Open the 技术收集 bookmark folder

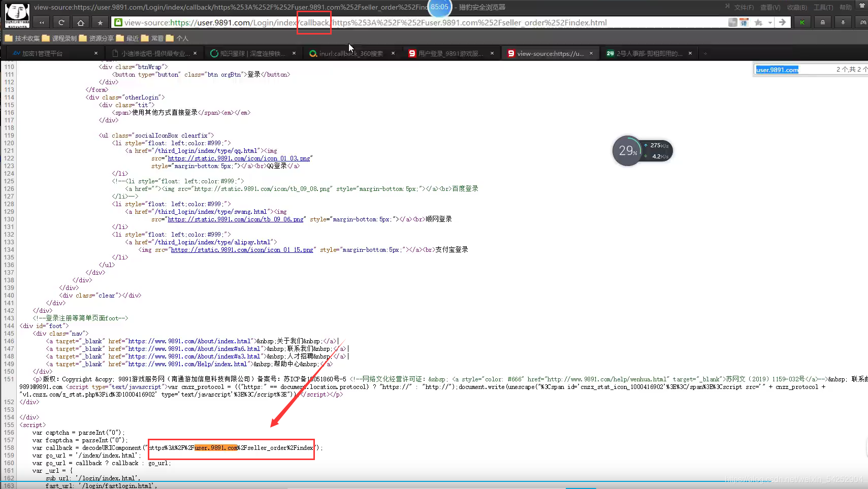click(22, 38)
